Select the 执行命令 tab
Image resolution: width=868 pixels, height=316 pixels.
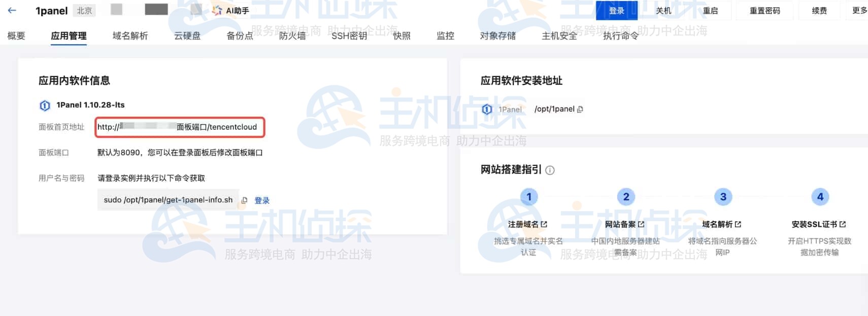(x=620, y=36)
